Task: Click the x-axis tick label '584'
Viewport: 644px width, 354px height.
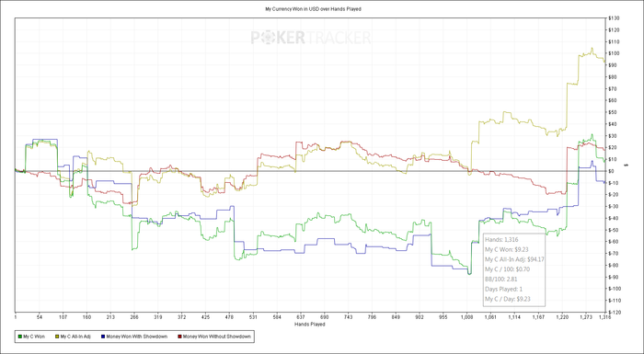Action: 277,317
